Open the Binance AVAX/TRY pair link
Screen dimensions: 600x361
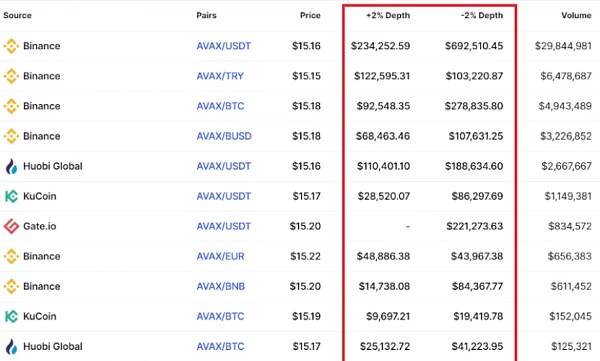click(220, 76)
